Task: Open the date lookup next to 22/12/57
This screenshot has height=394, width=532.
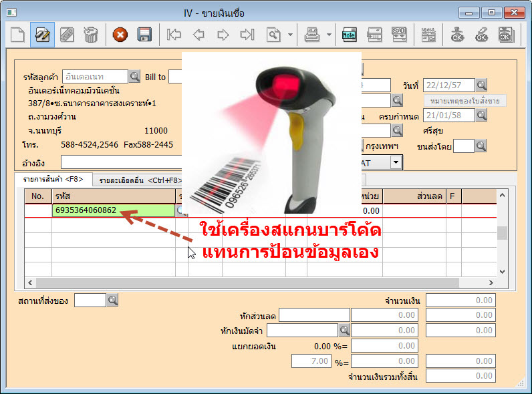Action: click(481, 85)
